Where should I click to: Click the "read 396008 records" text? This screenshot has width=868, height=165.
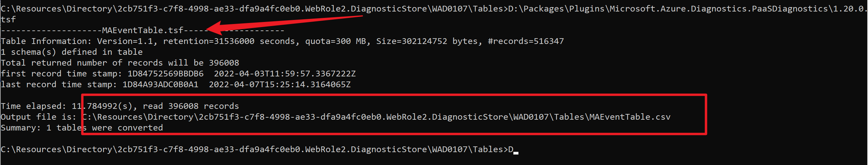[191, 106]
